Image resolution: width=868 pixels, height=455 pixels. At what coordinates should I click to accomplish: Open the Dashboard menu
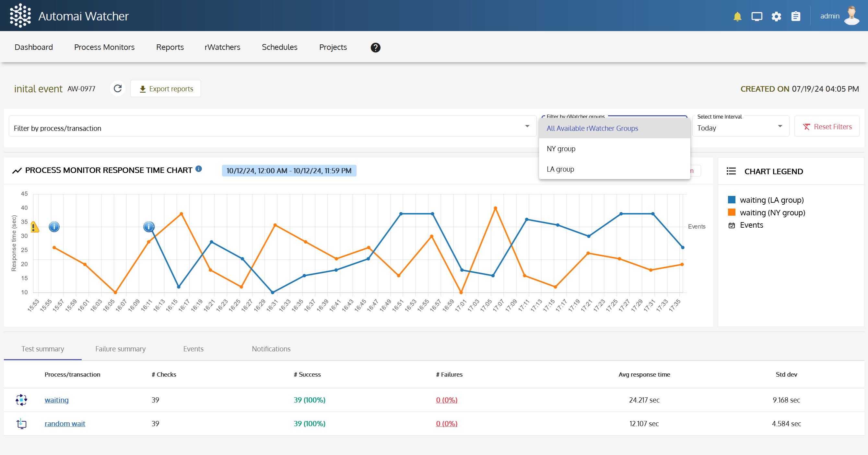(x=34, y=47)
